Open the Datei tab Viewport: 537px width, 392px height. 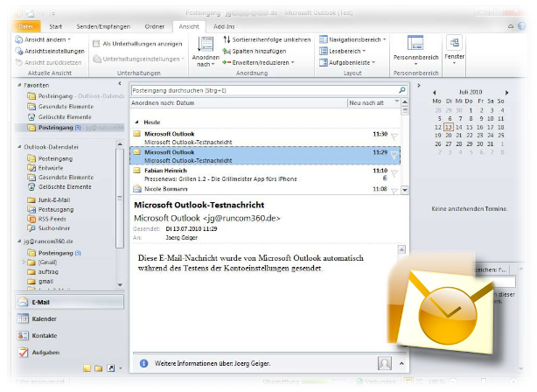[26, 26]
